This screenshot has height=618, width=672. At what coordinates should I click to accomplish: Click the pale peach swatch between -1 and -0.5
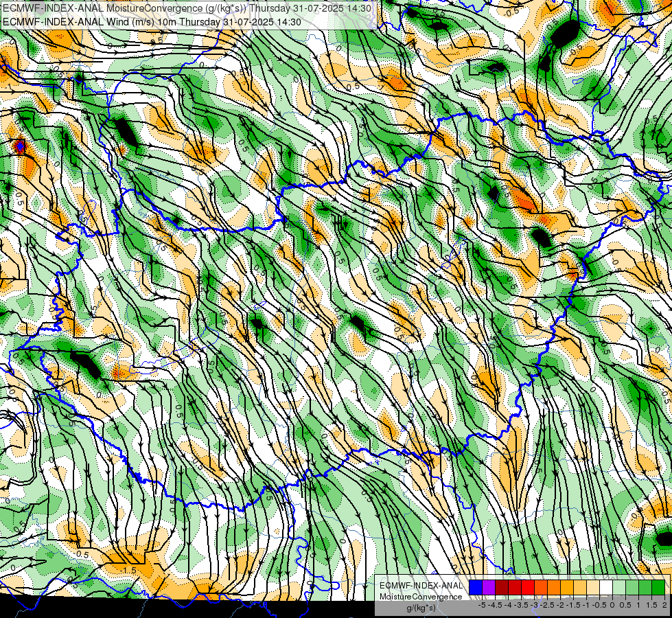tap(593, 588)
